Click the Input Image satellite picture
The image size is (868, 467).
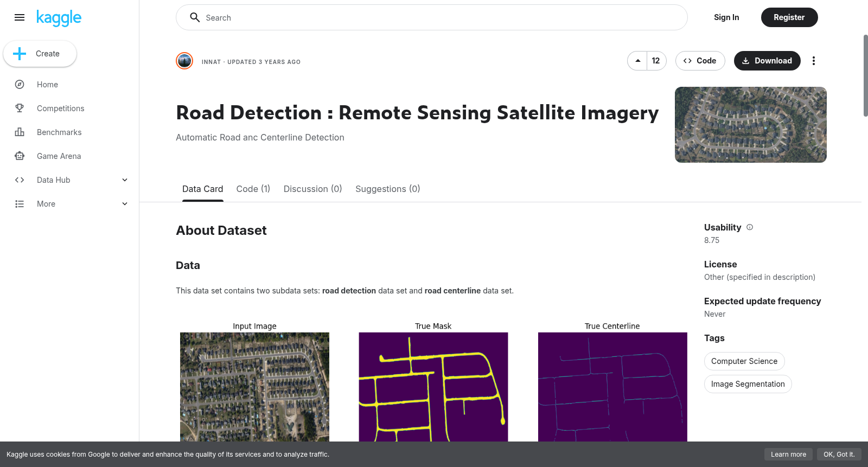tap(254, 387)
